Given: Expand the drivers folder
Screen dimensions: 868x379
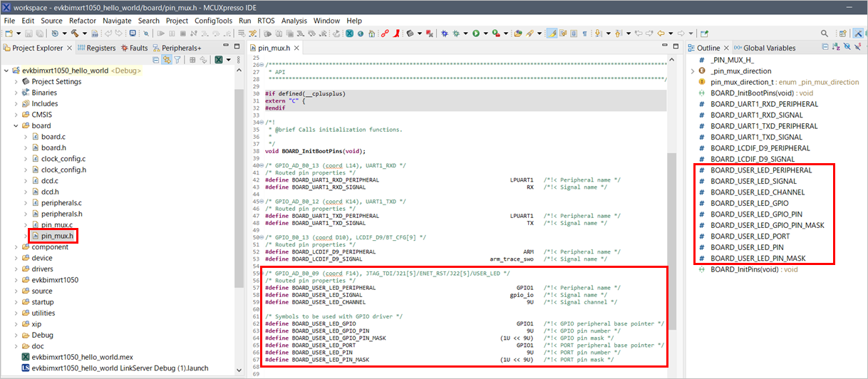Looking at the screenshot, I should 16,269.
